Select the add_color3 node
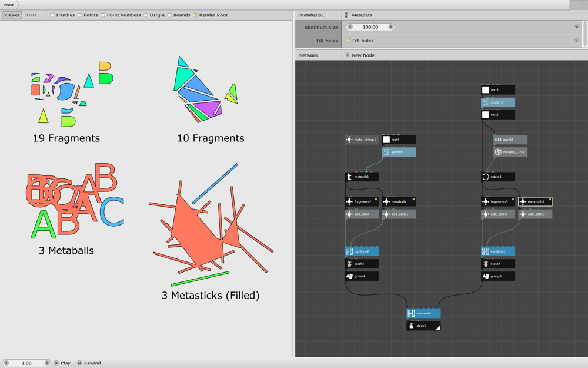588x368 pixels. (x=535, y=214)
